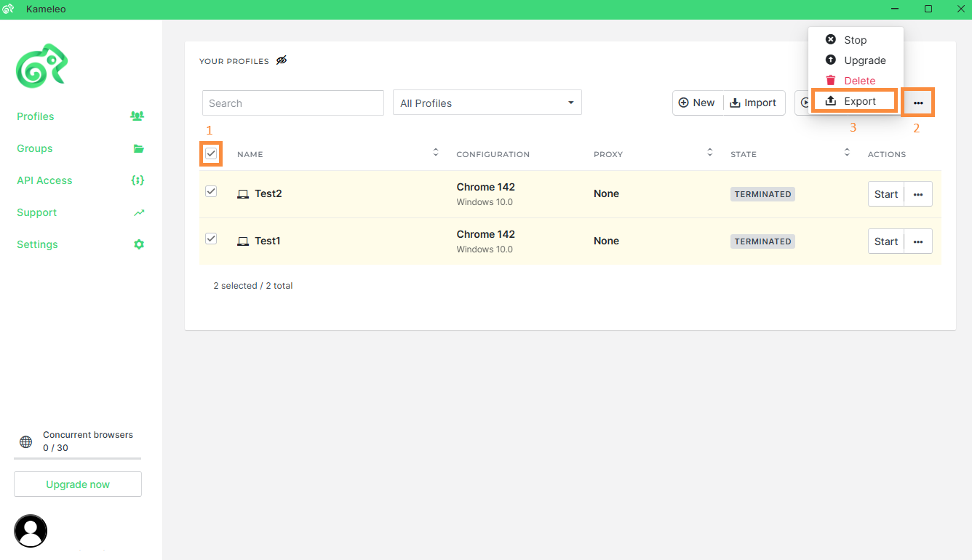The height and width of the screenshot is (560, 972).
Task: Click the concurrent browsers globe icon
Action: 25,441
